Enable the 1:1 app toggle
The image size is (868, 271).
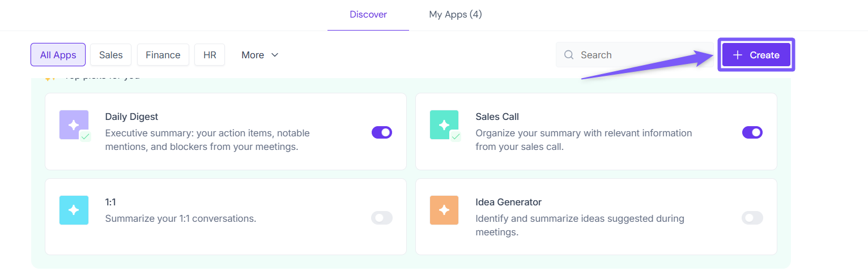coord(382,218)
